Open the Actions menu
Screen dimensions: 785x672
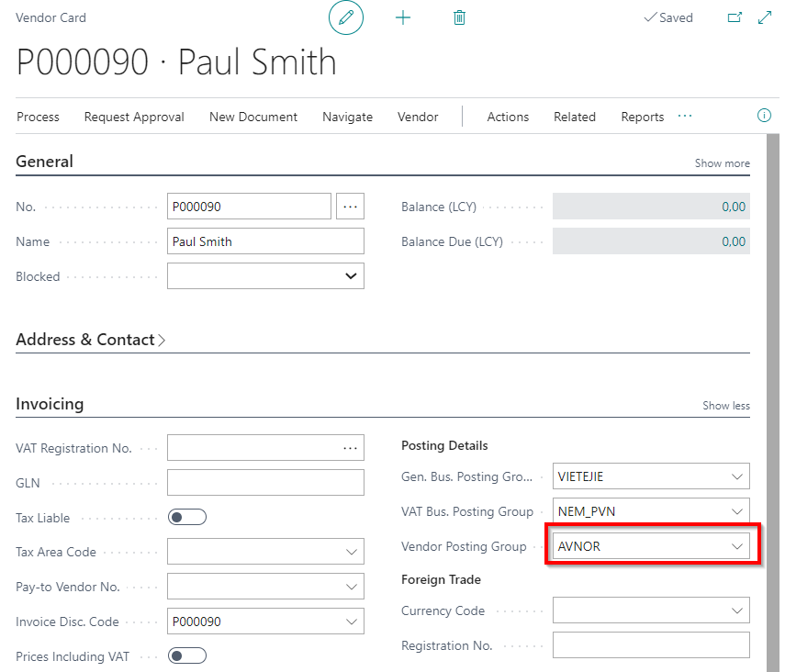tap(508, 117)
